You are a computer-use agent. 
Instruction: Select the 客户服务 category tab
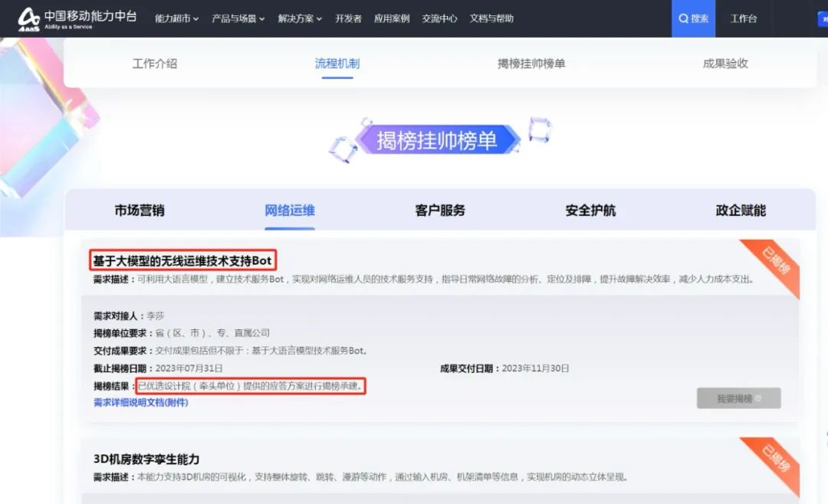coord(440,210)
